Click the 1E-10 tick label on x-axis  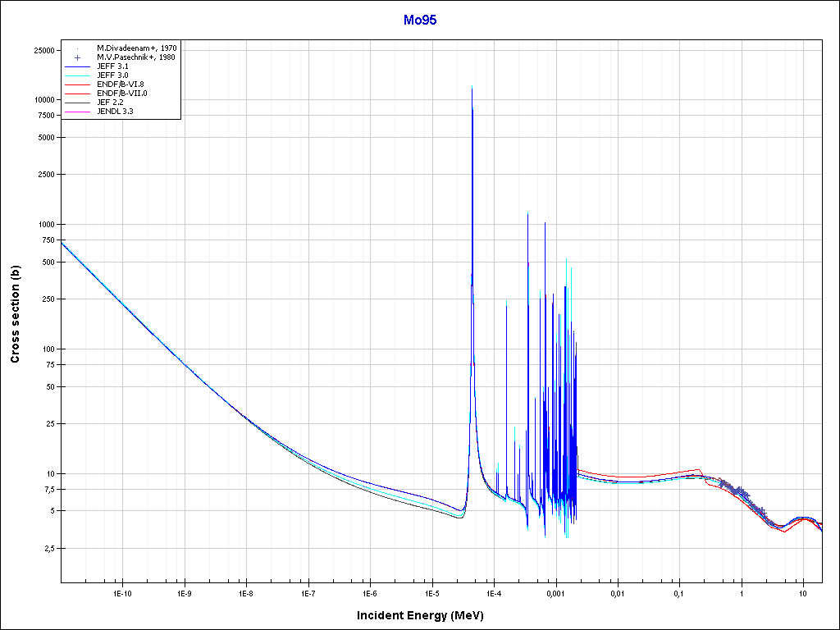click(122, 592)
